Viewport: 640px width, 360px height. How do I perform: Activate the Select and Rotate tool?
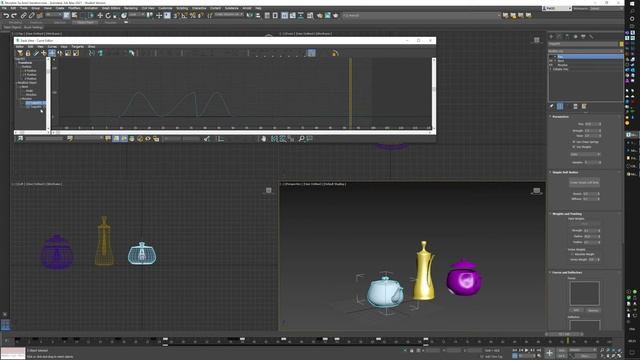108,16
